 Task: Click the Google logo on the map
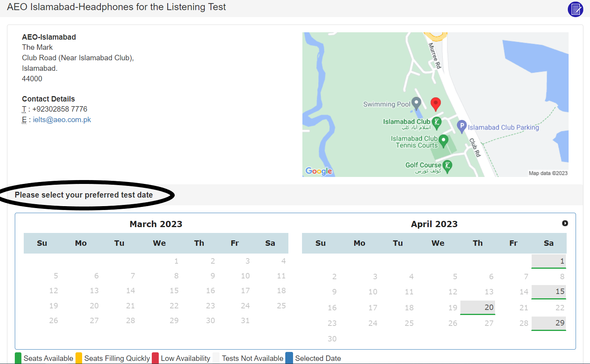pos(319,171)
